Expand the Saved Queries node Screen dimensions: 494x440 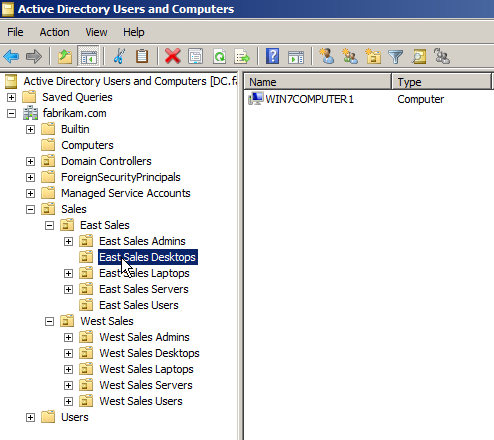pyautogui.click(x=11, y=97)
